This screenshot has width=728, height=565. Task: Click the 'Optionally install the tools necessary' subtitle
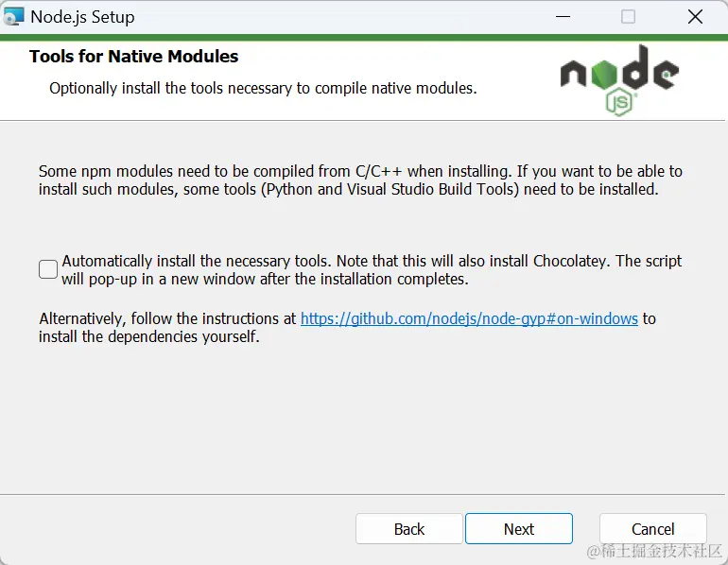(263, 88)
